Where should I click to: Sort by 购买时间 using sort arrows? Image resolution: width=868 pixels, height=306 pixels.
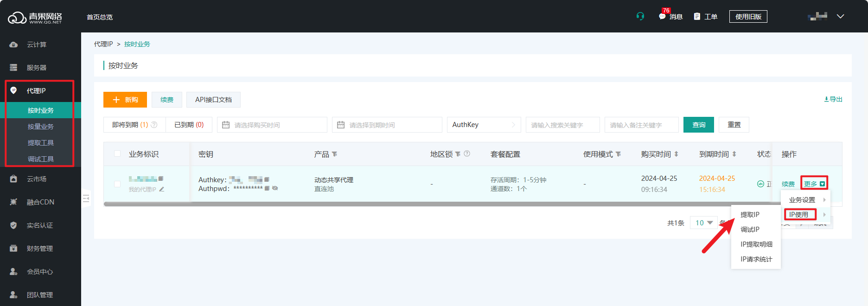point(677,154)
